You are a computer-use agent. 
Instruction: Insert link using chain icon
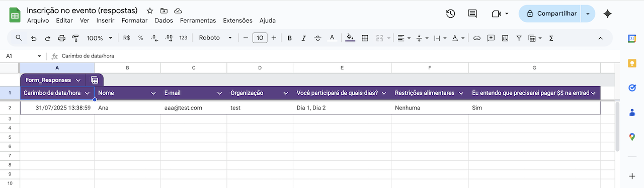(477, 38)
